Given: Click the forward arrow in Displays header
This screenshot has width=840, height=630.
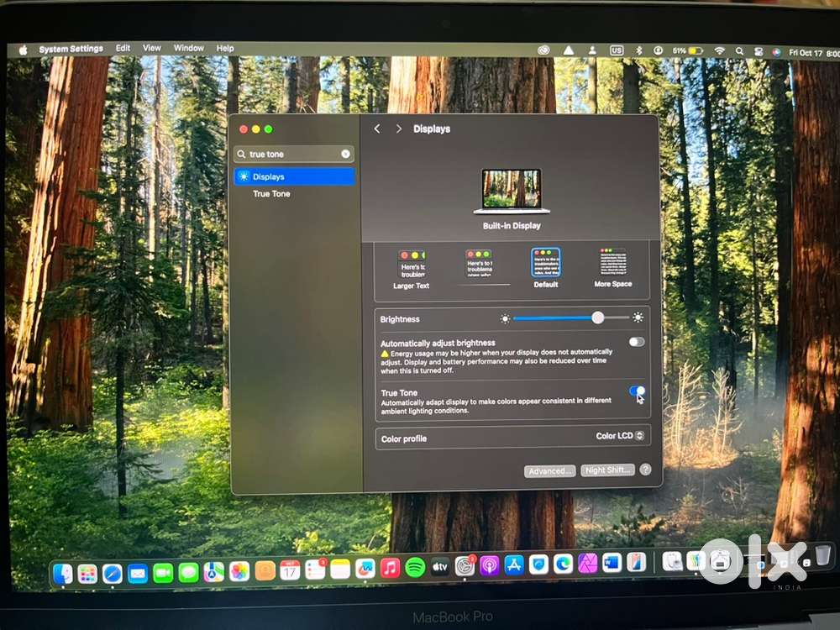Looking at the screenshot, I should (x=398, y=129).
